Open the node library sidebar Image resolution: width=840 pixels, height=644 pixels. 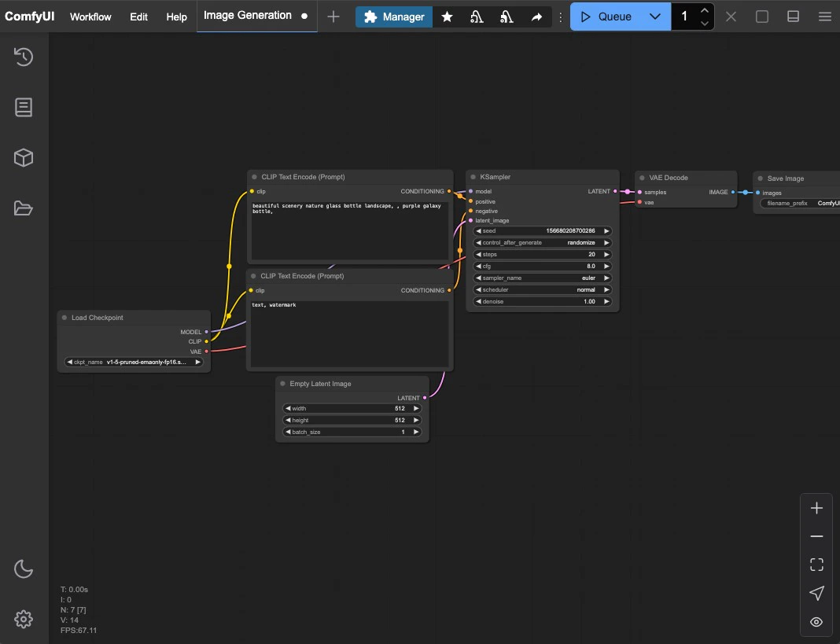pyautogui.click(x=23, y=107)
